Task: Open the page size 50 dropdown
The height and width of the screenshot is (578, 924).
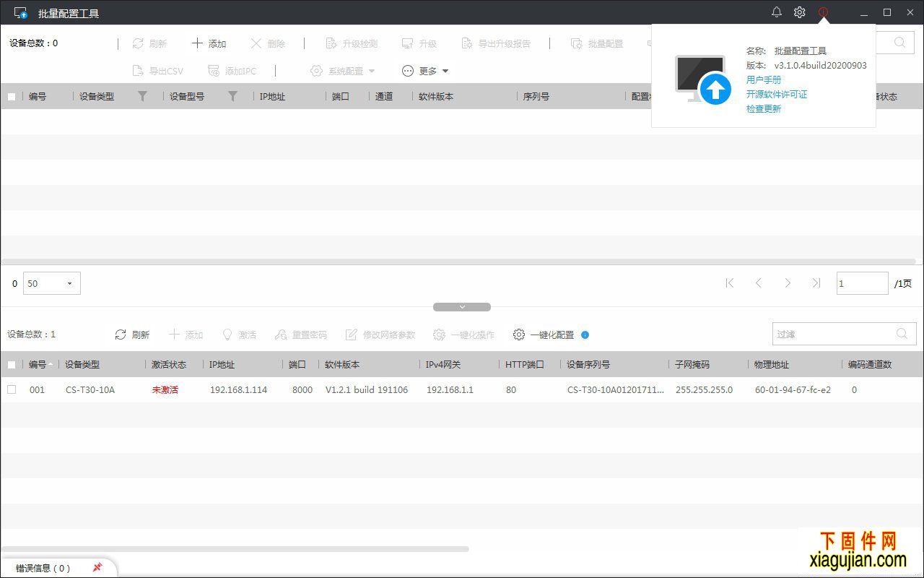Action: [x=52, y=283]
